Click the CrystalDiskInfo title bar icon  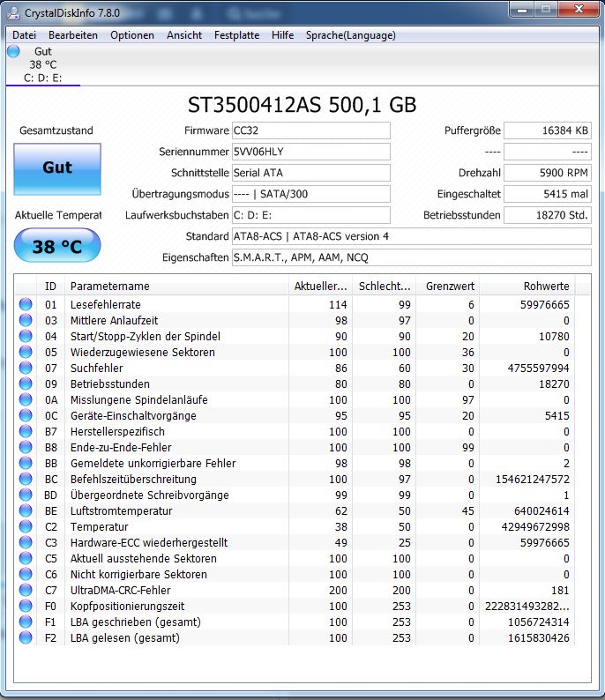pos(13,13)
